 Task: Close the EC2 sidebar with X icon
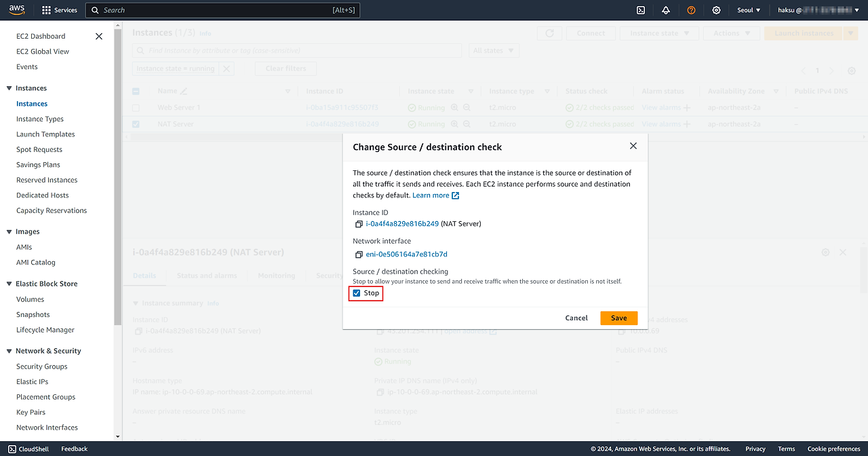[99, 36]
